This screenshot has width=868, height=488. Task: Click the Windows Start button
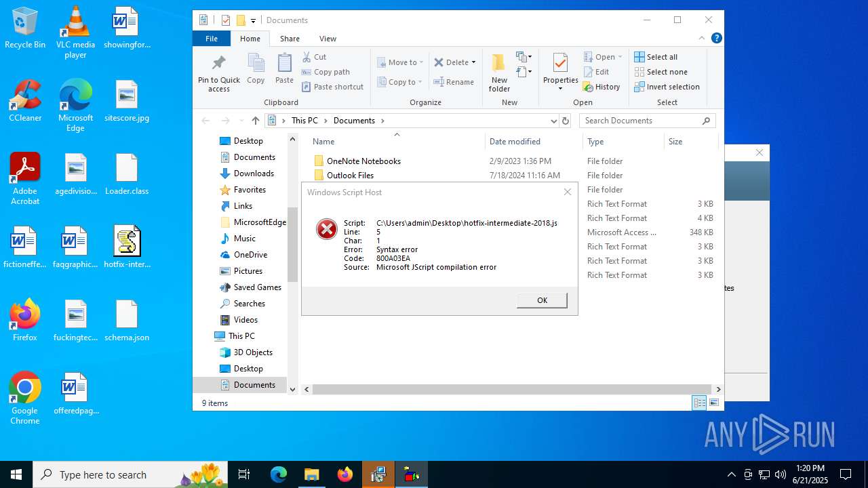point(16,474)
